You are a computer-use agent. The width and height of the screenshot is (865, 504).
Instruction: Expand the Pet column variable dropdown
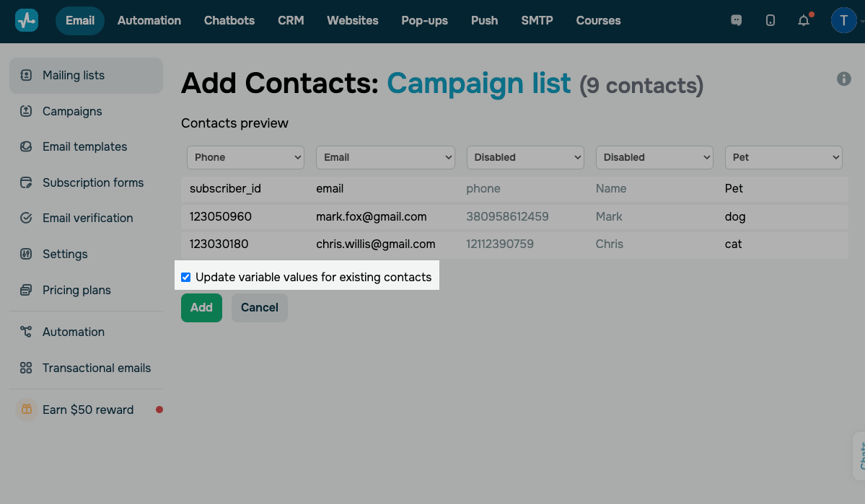coord(783,157)
